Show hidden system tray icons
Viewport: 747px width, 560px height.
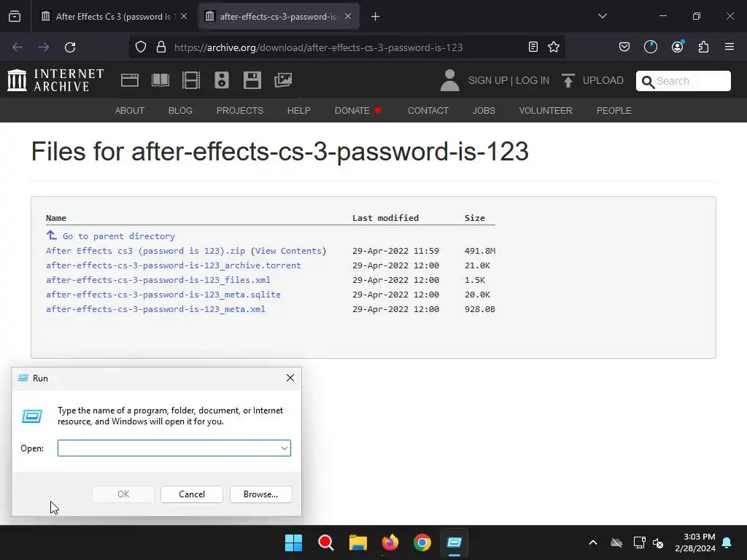coord(593,542)
